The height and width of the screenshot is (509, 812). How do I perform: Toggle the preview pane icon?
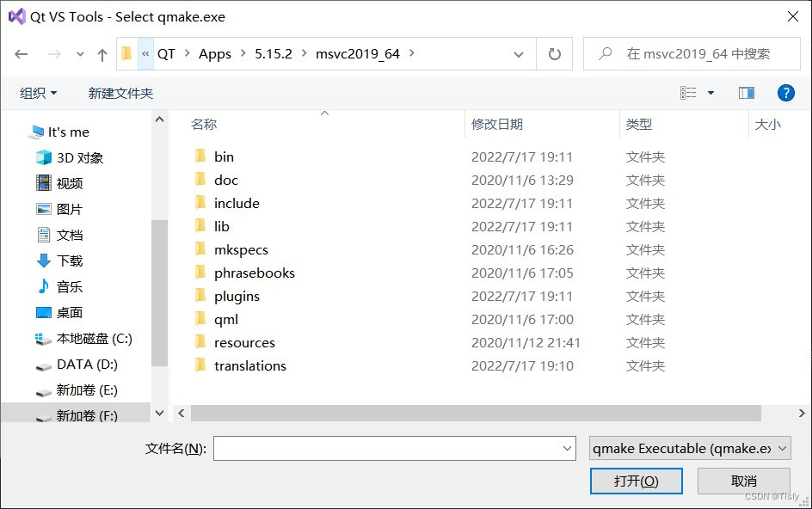point(747,93)
